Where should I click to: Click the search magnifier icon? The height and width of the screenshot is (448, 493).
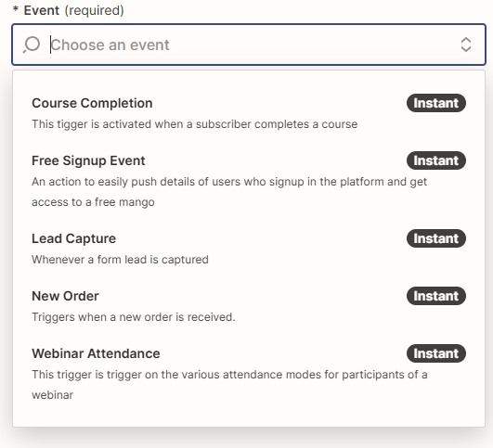tap(32, 45)
